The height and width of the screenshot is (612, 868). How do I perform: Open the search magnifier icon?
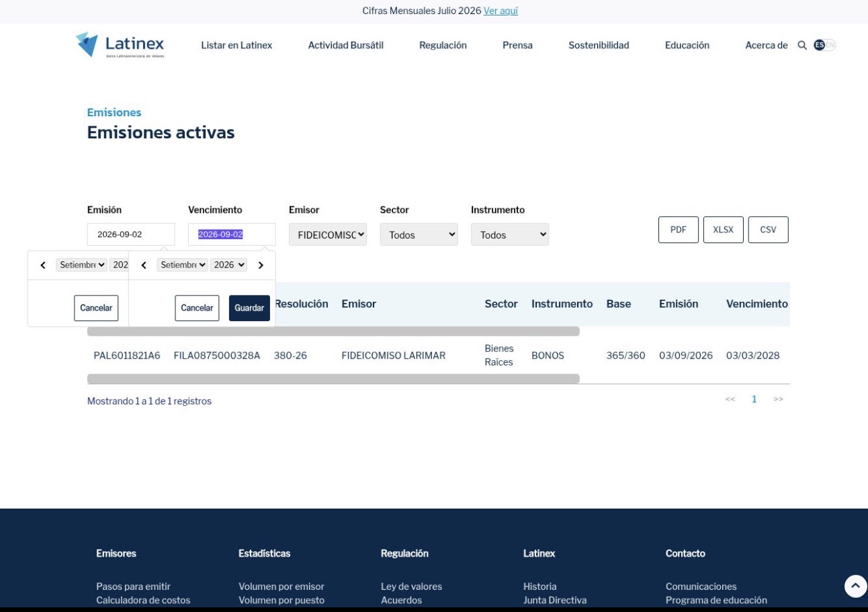[x=801, y=46]
